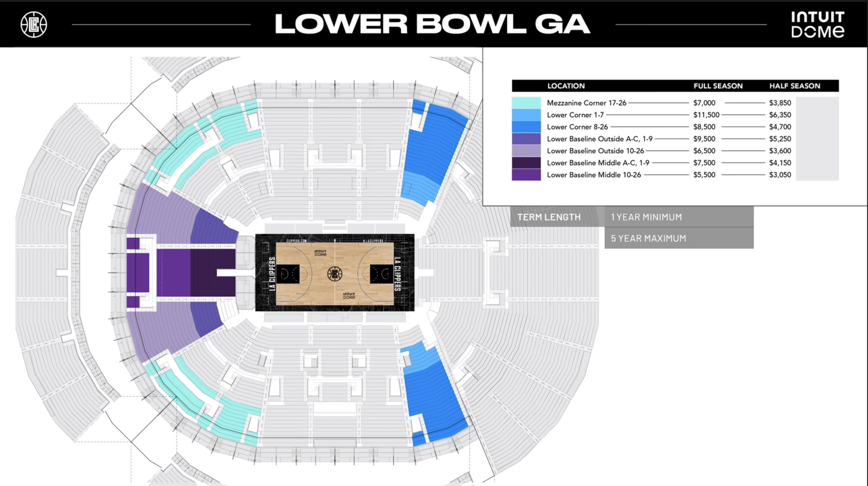
Task: Click the TERM LENGTH label
Action: point(549,217)
